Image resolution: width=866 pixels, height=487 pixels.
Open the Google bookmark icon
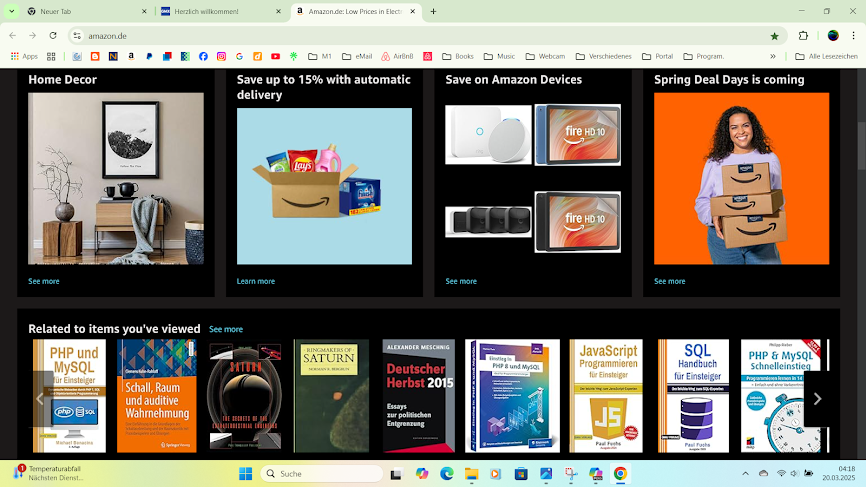point(239,56)
